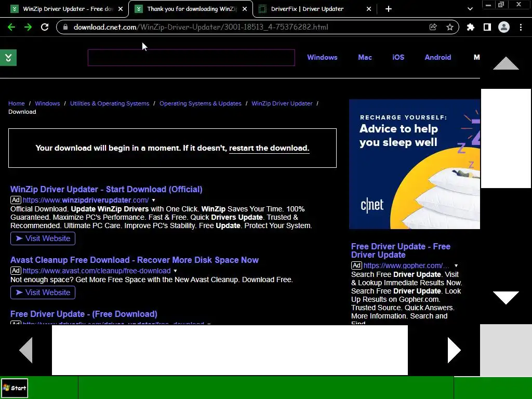Open a new browser tab
Screen dimensions: 532x399
point(389,9)
